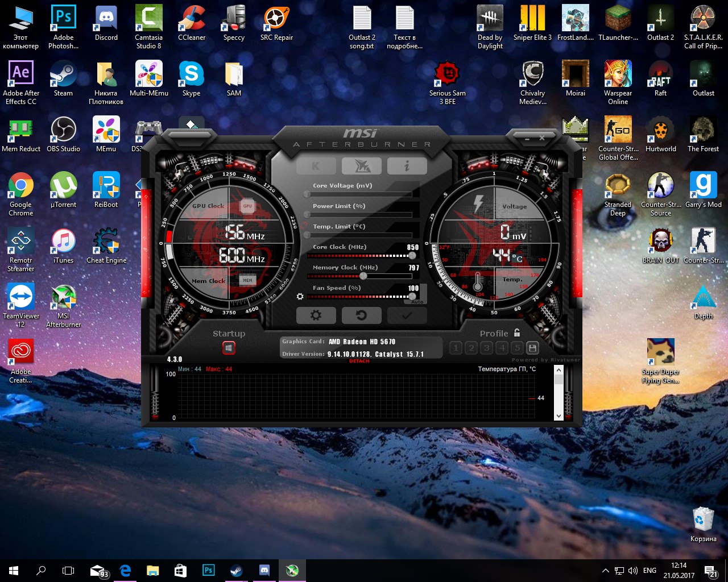Select the µTorrent desktop icon
The image size is (728, 582).
[x=63, y=190]
